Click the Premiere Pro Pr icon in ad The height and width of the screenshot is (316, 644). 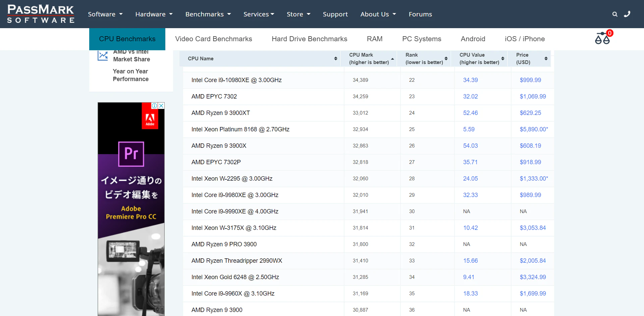point(131,154)
